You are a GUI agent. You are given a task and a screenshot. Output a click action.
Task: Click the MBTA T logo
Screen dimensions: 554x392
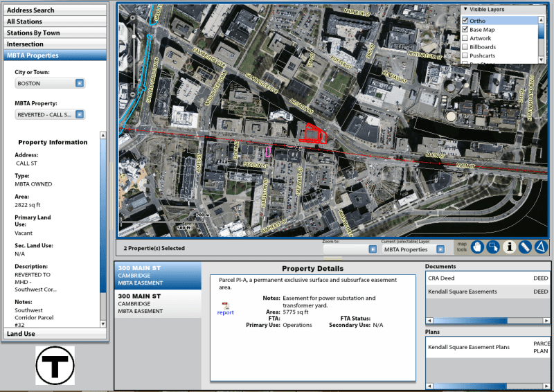(55, 366)
